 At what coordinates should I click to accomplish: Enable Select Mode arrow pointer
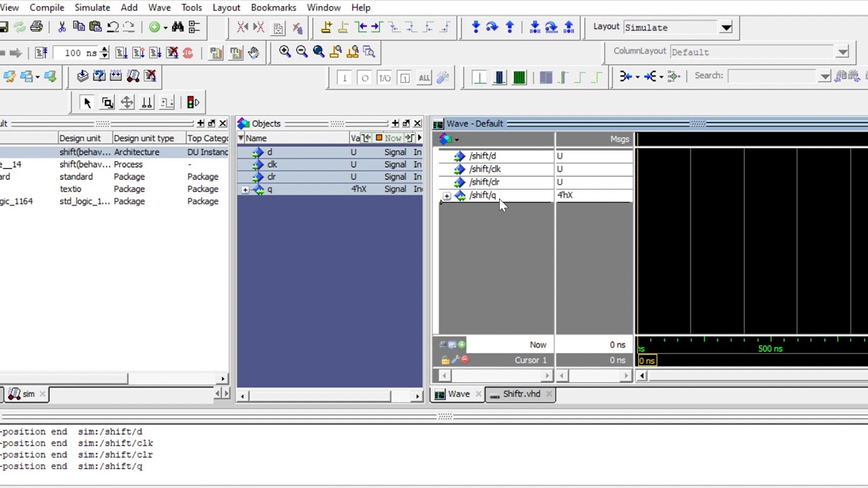click(87, 102)
